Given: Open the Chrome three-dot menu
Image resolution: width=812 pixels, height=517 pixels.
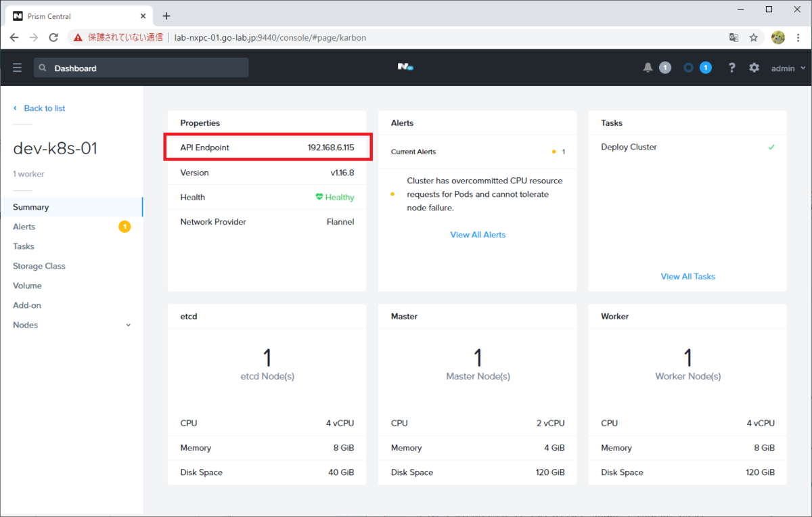Looking at the screenshot, I should [798, 38].
